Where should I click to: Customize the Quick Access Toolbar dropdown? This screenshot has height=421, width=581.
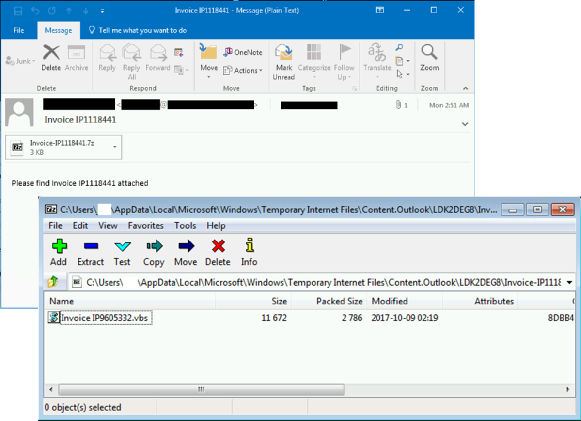[102, 11]
